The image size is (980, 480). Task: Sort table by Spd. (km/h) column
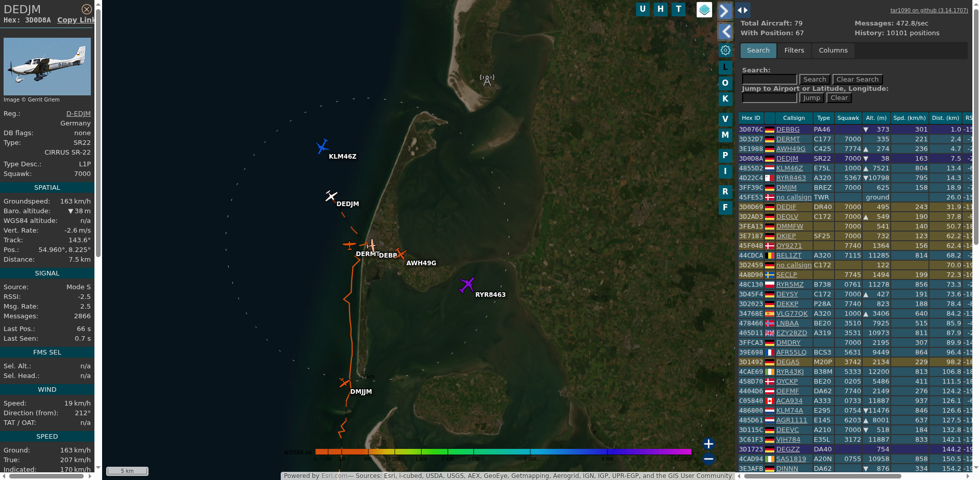pyautogui.click(x=909, y=118)
